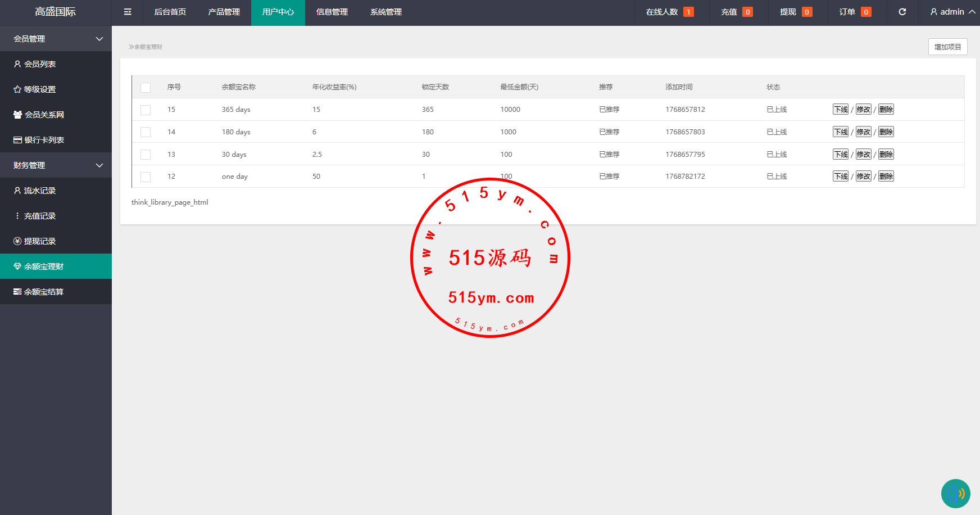Screen dimensions: 980x515
Task: Toggle the select-all checkbox in table header
Action: [146, 88]
